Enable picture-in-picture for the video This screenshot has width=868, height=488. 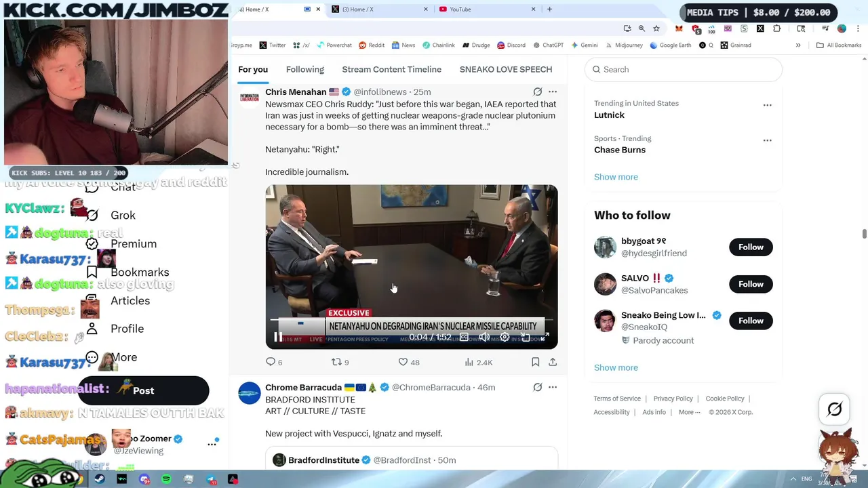click(x=525, y=337)
